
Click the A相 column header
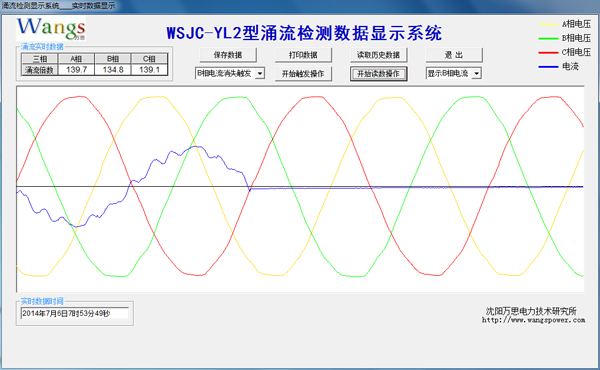pyautogui.click(x=76, y=59)
